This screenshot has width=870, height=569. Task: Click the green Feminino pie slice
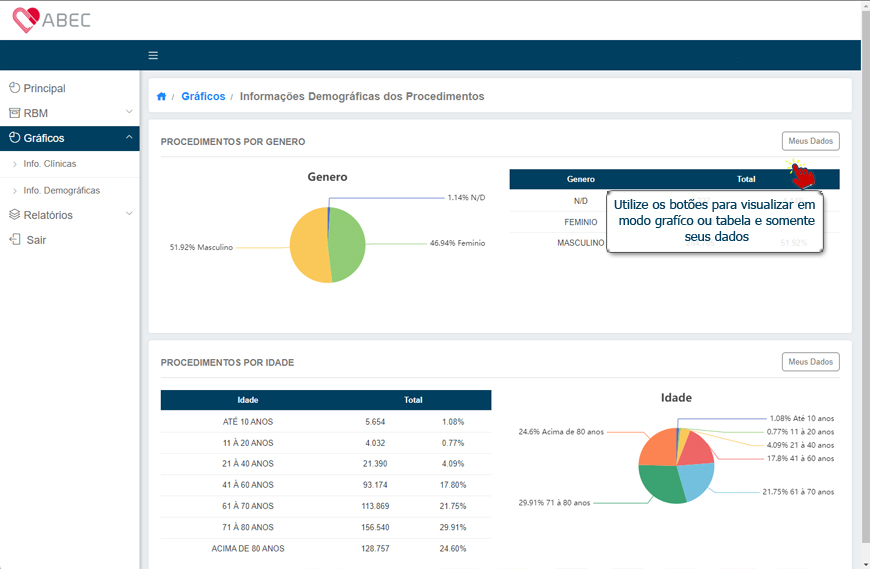(x=348, y=244)
